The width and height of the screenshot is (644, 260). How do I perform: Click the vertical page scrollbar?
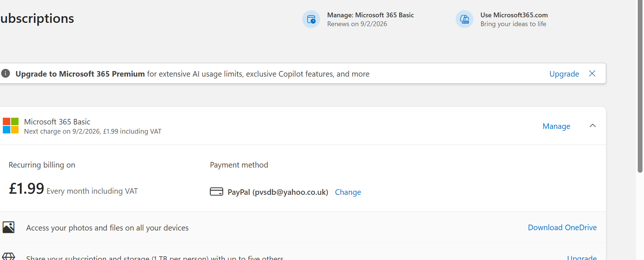point(640,87)
